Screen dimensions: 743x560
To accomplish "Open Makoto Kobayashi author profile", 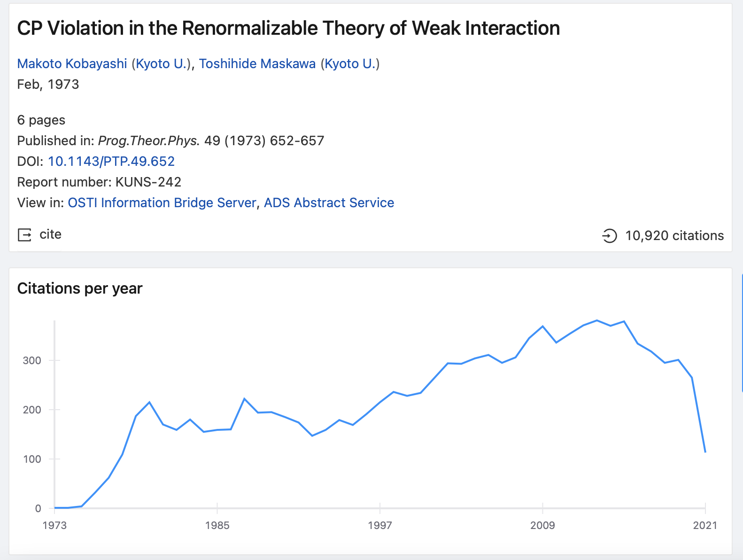I will tap(72, 63).
